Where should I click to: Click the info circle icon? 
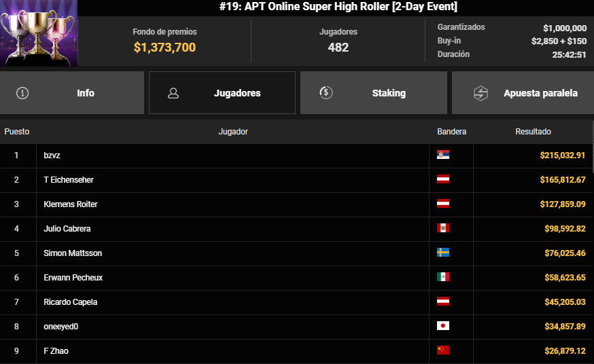22,93
